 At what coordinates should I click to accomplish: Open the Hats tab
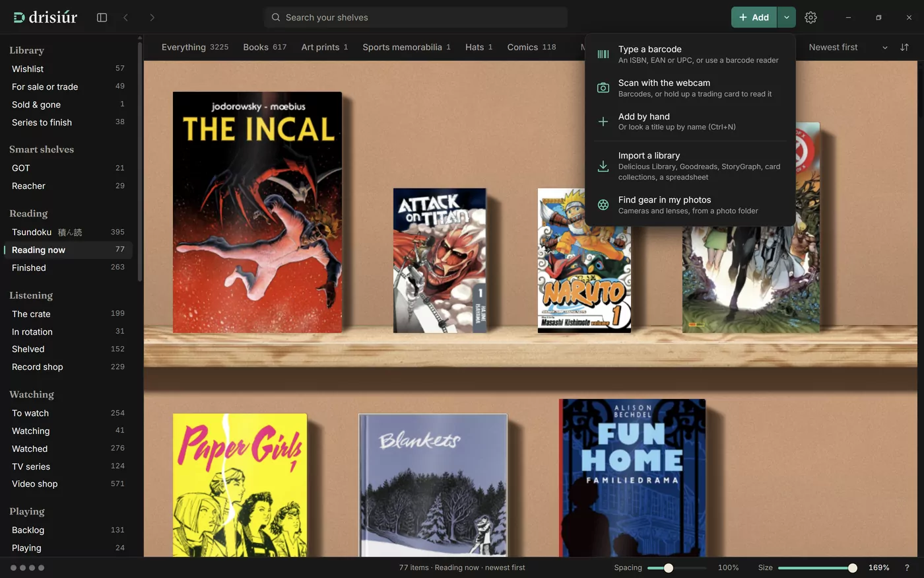pyautogui.click(x=479, y=47)
